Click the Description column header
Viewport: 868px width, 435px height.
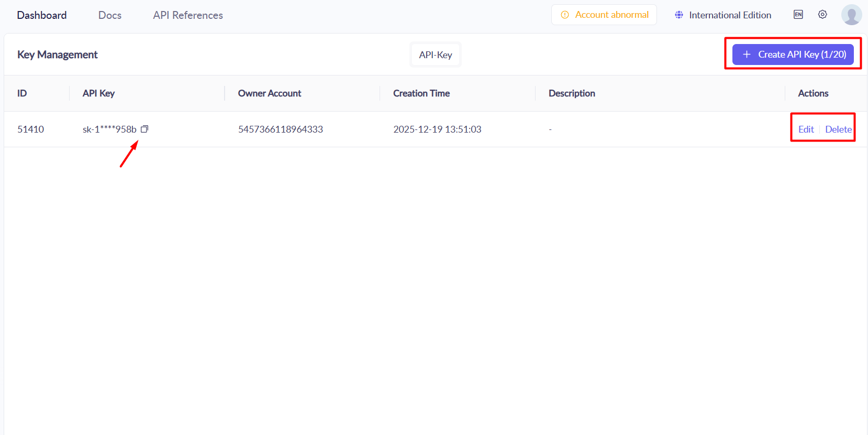[x=572, y=93]
